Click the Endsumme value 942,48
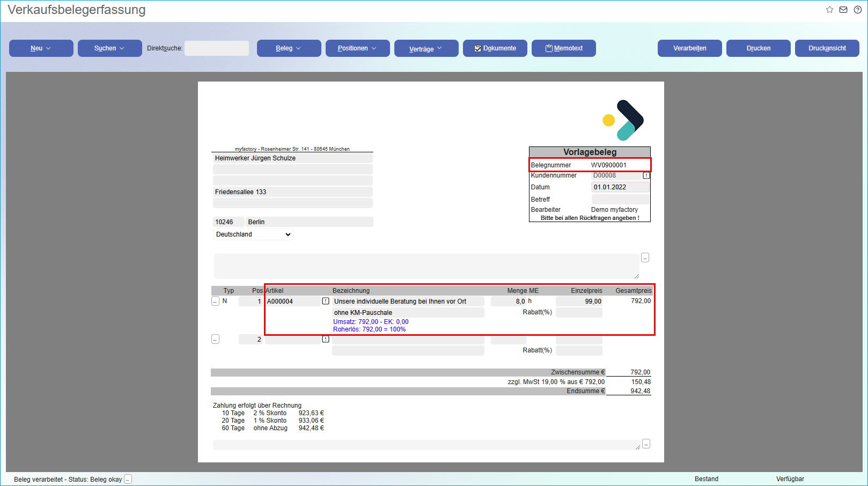Image resolution: width=868 pixels, height=486 pixels. pyautogui.click(x=640, y=391)
